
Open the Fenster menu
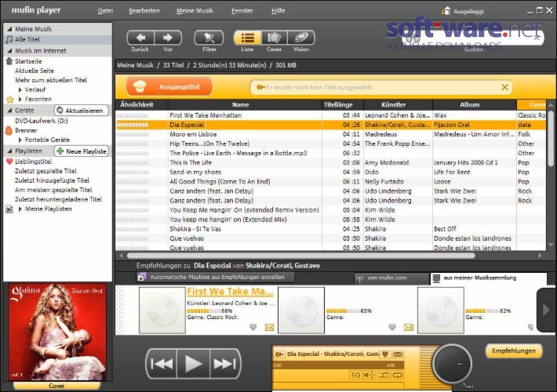[242, 11]
